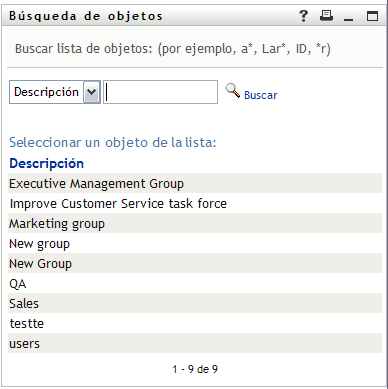Minimize the Búsqueda de objetos panel

pos(349,19)
